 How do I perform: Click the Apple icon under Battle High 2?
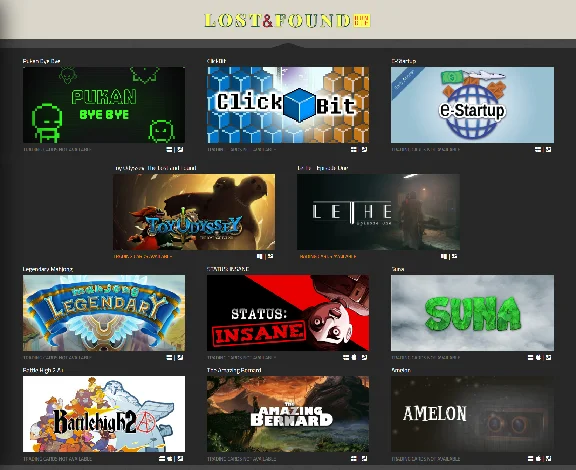pyautogui.click(x=170, y=459)
